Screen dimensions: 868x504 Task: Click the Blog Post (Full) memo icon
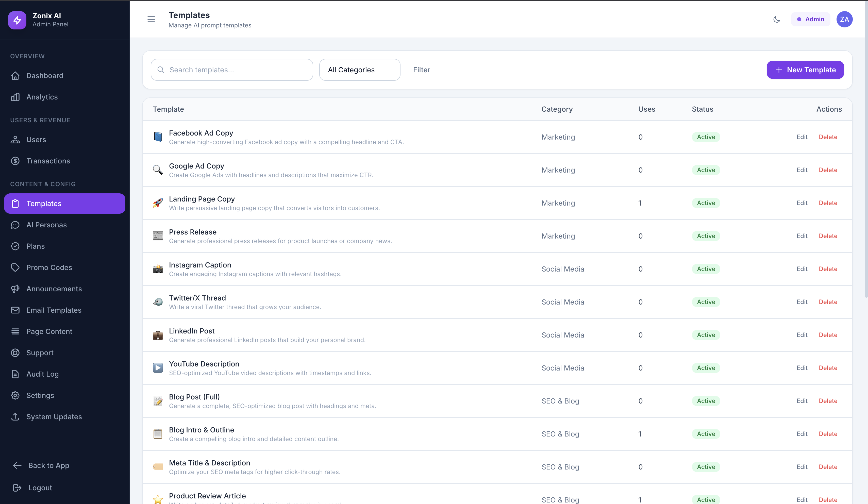pyautogui.click(x=158, y=401)
